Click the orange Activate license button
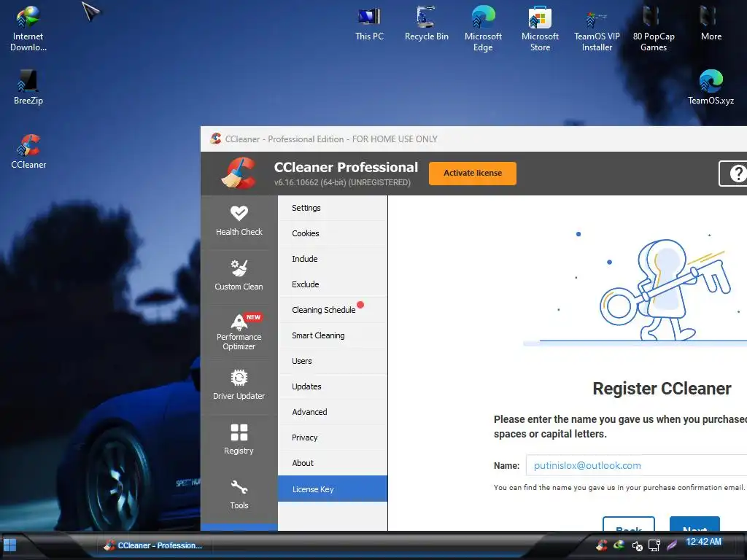 tap(473, 174)
